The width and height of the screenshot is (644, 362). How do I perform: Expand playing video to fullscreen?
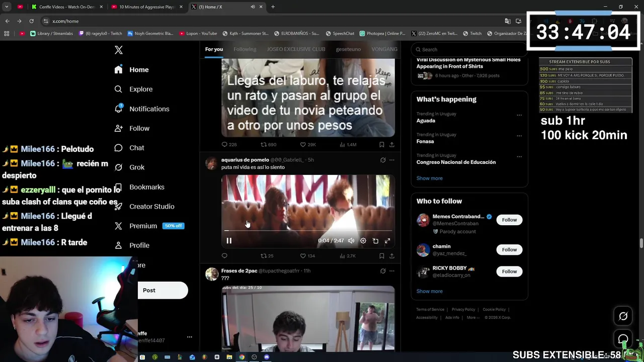(x=387, y=241)
